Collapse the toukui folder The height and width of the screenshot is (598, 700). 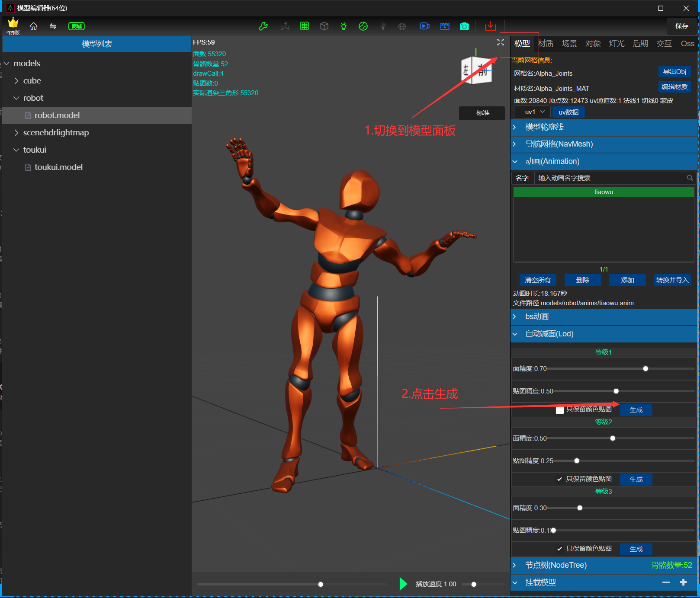point(16,150)
